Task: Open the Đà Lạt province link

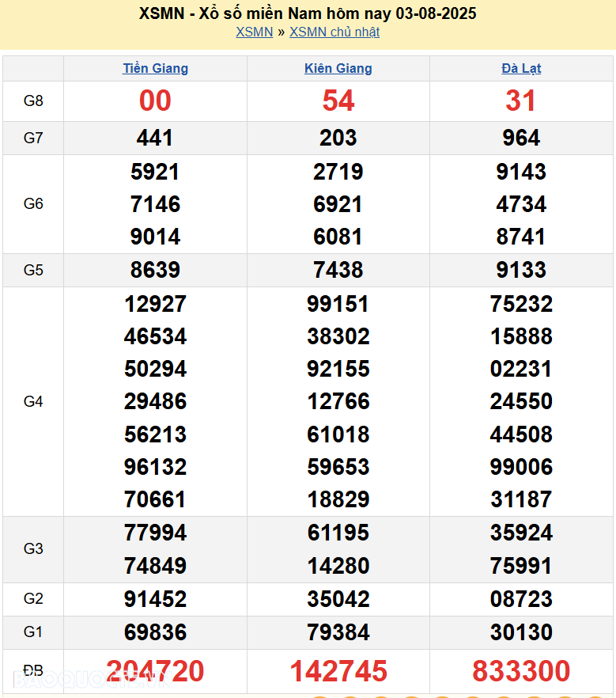Action: tap(521, 68)
